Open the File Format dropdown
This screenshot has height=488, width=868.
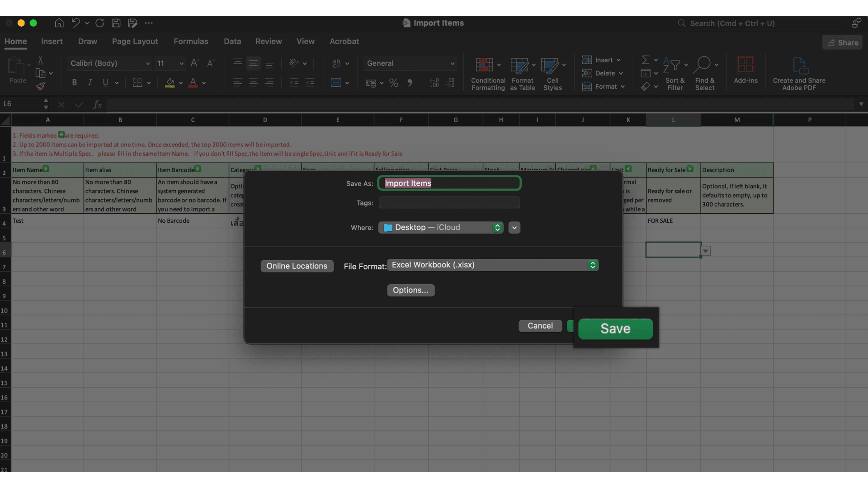[x=493, y=265]
